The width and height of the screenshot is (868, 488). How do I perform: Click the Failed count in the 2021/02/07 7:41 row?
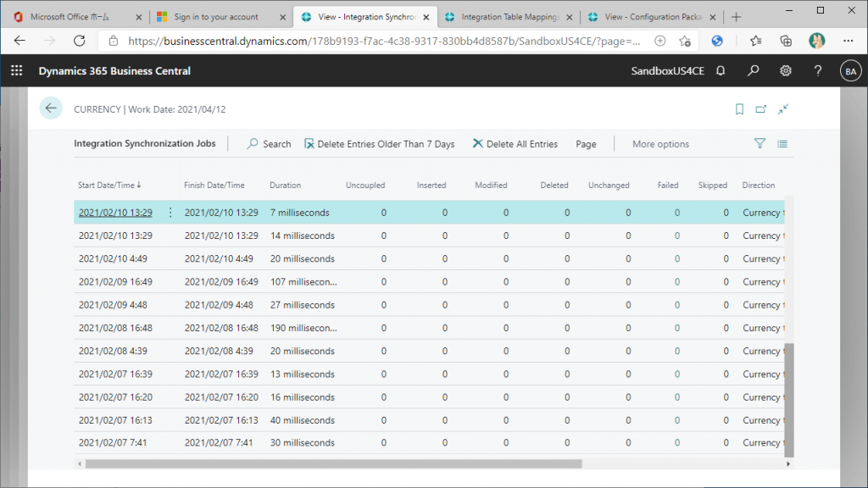point(676,442)
